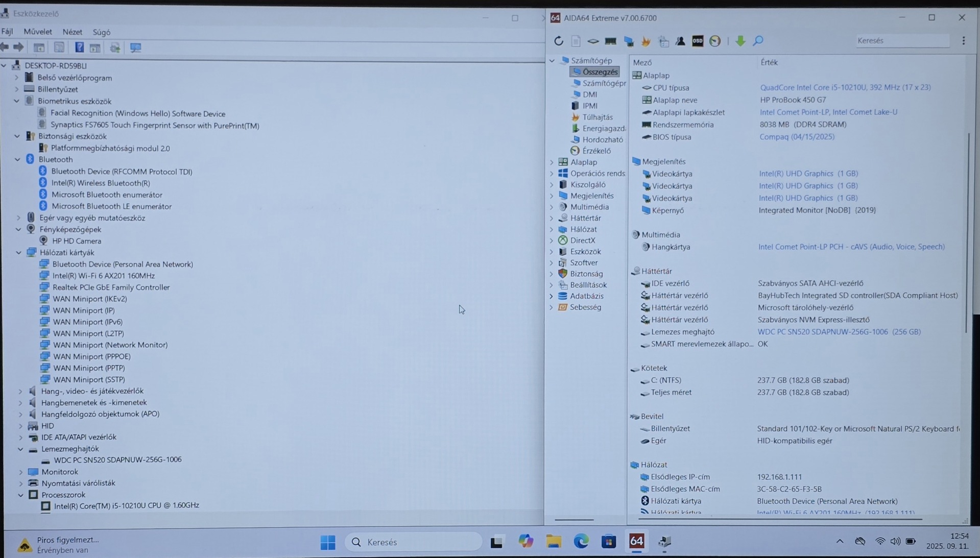Click the gauge icon in AIDA64 toolbar
Image resolution: width=980 pixels, height=558 pixels.
click(715, 41)
